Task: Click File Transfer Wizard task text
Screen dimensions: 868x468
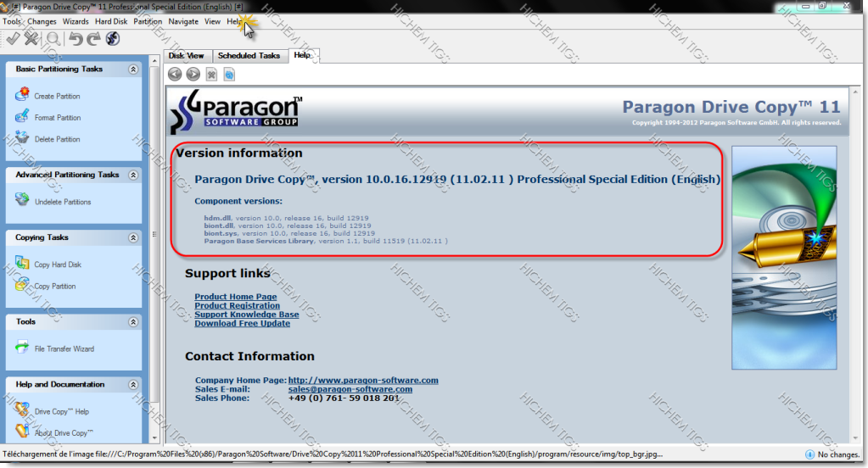Action: point(64,349)
